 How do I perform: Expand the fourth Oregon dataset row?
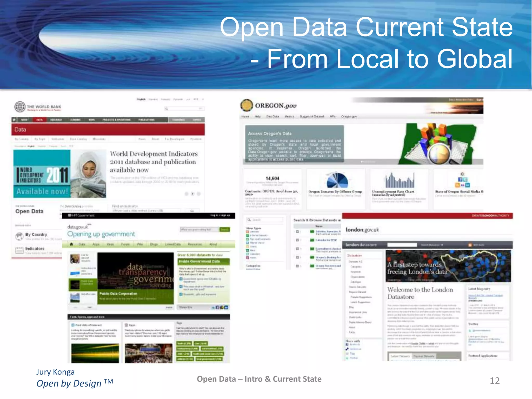coord(297,257)
